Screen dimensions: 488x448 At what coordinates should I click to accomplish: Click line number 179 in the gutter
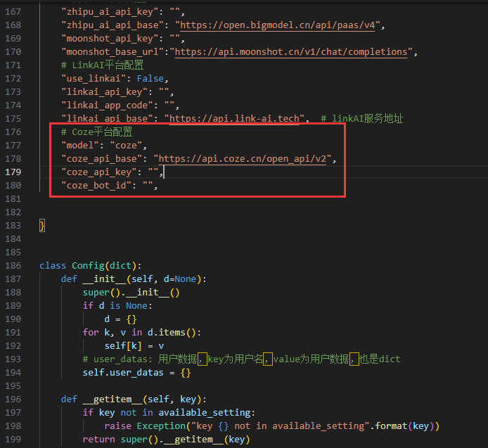click(x=13, y=172)
